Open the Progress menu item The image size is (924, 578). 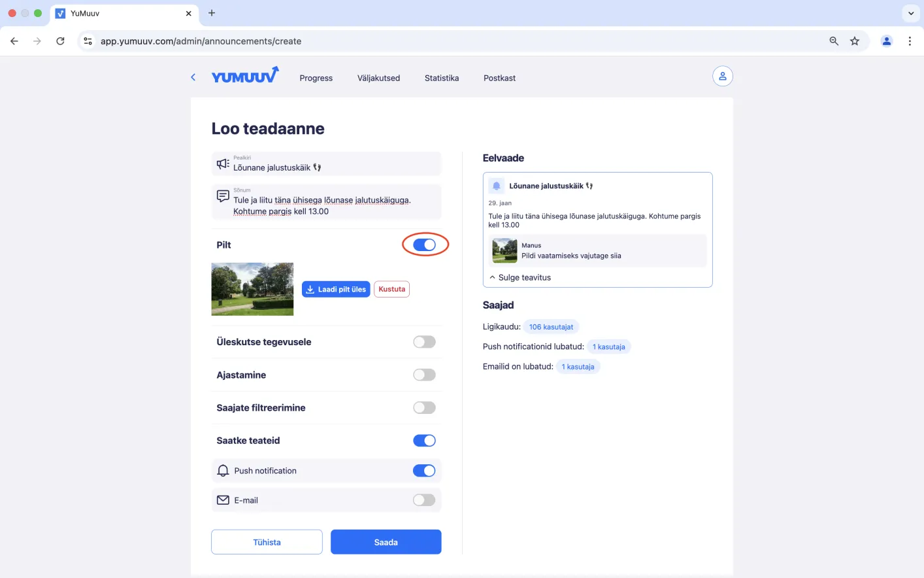316,78
